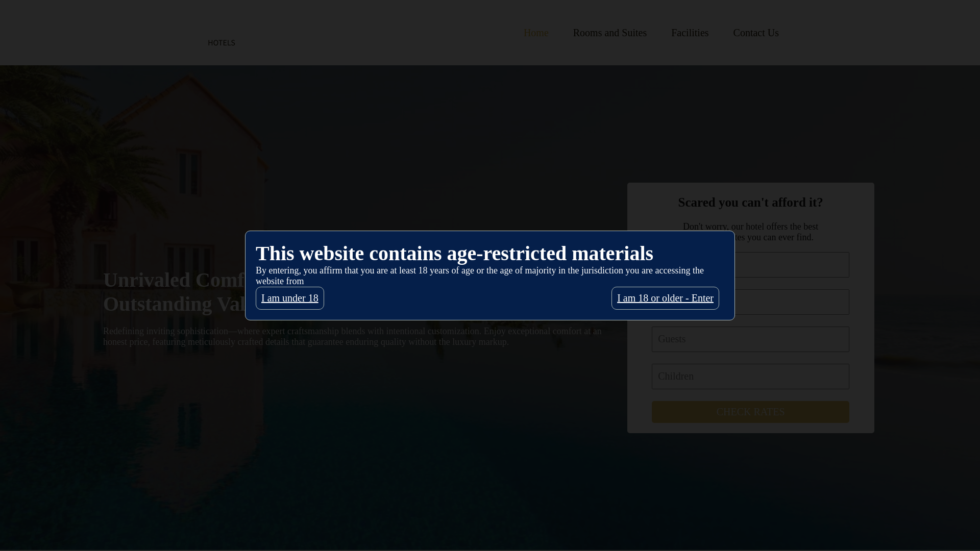This screenshot has width=980, height=551.
Task: Focus the Children input field
Action: pyautogui.click(x=750, y=377)
